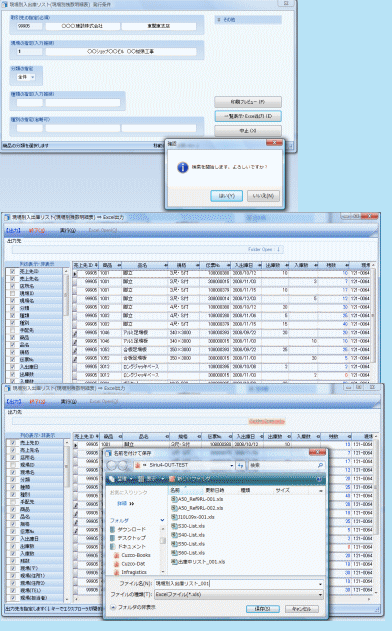Click 実行(G) menu in the middle window
The width and height of the screenshot is (392, 631).
point(68,231)
